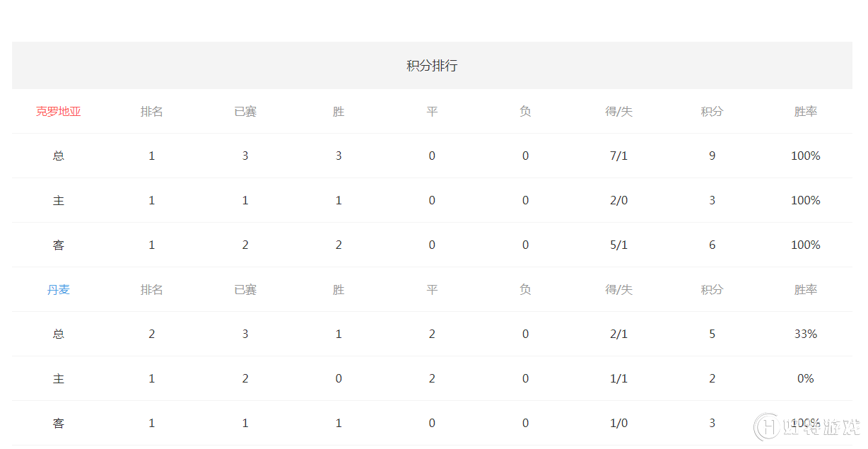Click the 丹麦 team name link
868x449 pixels.
pos(59,290)
